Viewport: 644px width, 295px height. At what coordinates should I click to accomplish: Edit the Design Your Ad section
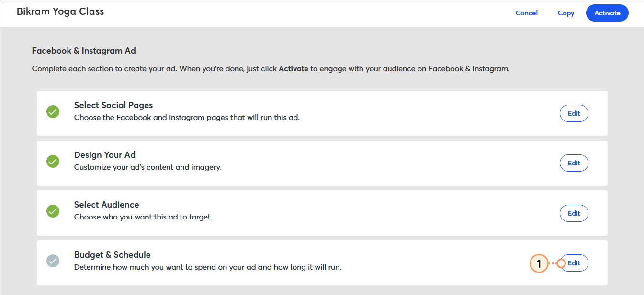574,163
